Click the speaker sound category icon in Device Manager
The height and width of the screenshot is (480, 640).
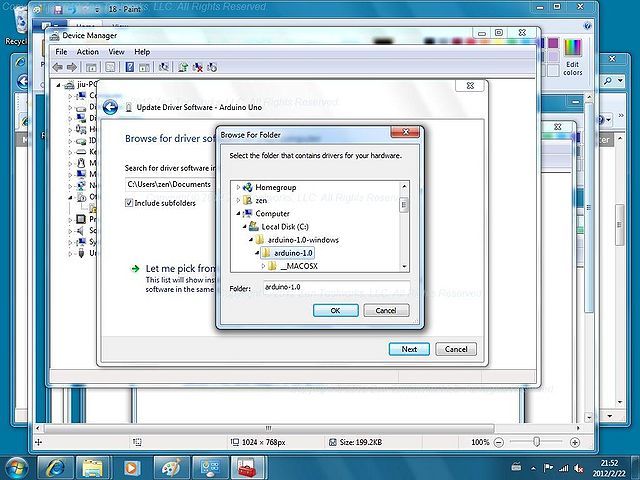pos(81,231)
